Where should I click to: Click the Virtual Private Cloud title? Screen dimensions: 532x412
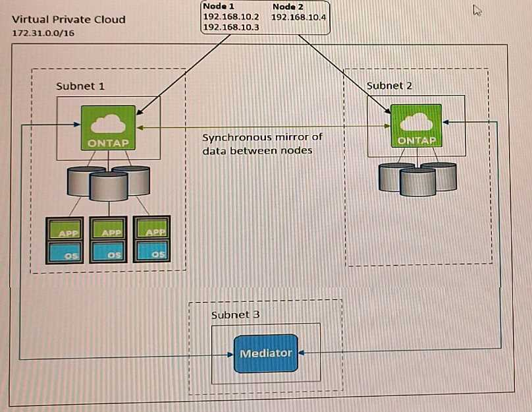tap(68, 18)
